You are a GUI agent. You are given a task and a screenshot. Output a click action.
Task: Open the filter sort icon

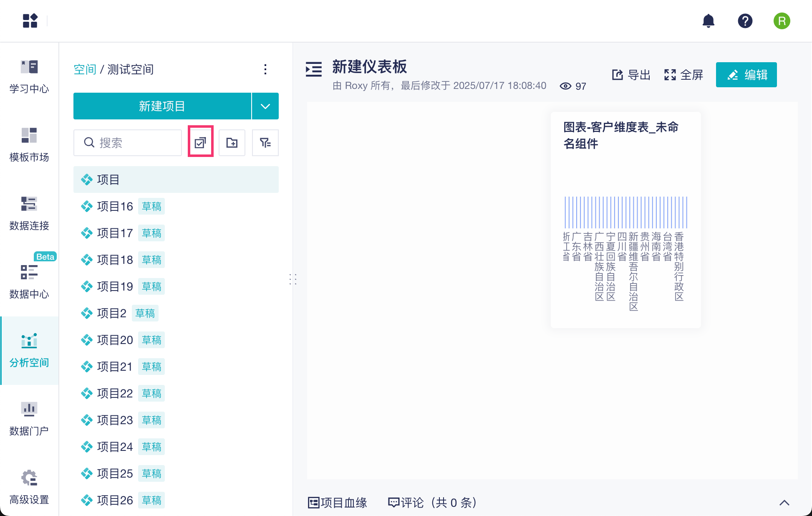tap(265, 143)
